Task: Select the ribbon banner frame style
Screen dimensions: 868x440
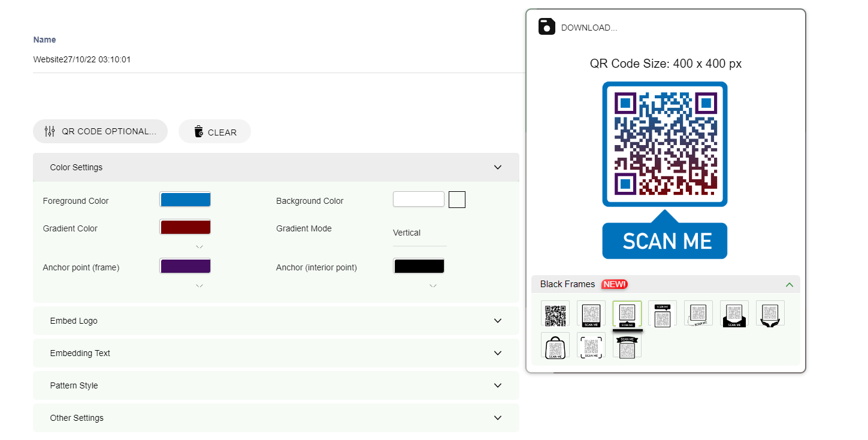Action: pyautogui.click(x=627, y=346)
